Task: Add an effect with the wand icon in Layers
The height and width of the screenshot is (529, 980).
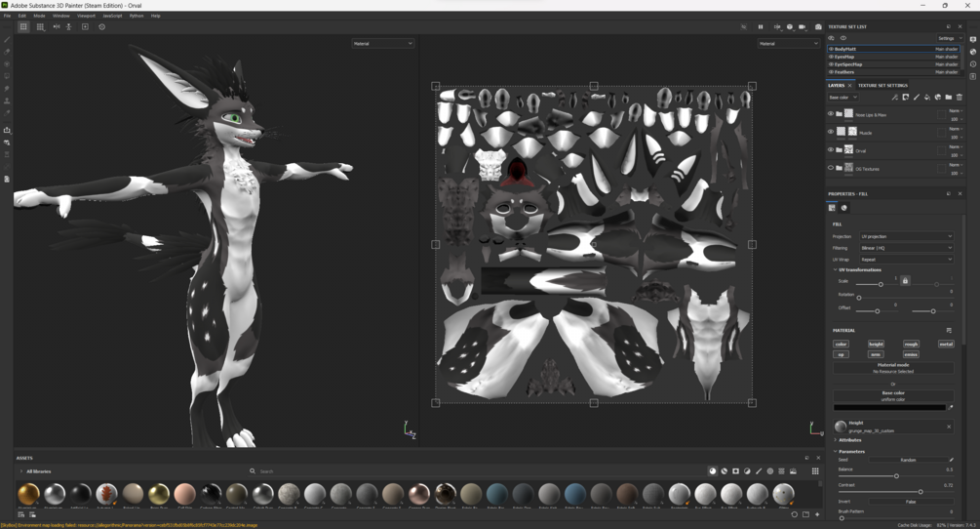Action: click(895, 97)
